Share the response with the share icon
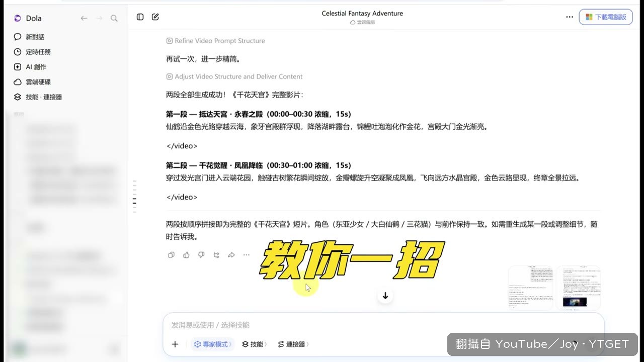This screenshot has width=644, height=362. click(x=231, y=255)
